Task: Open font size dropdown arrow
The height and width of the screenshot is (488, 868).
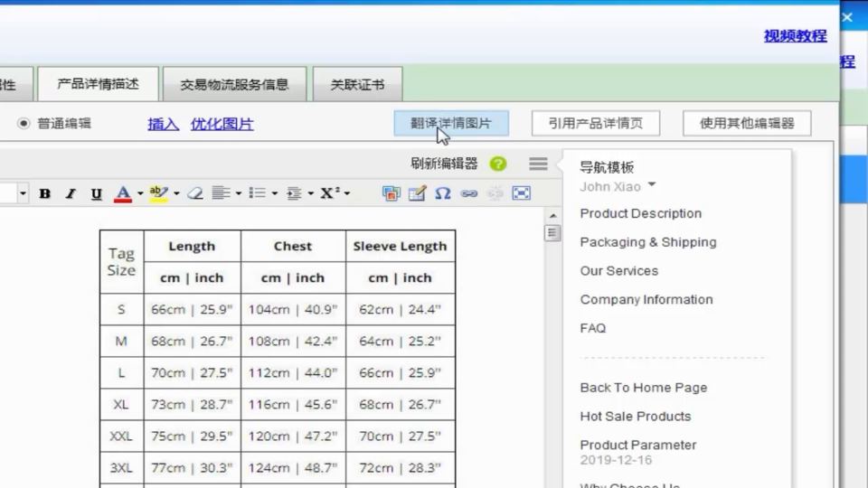Action: [x=23, y=193]
